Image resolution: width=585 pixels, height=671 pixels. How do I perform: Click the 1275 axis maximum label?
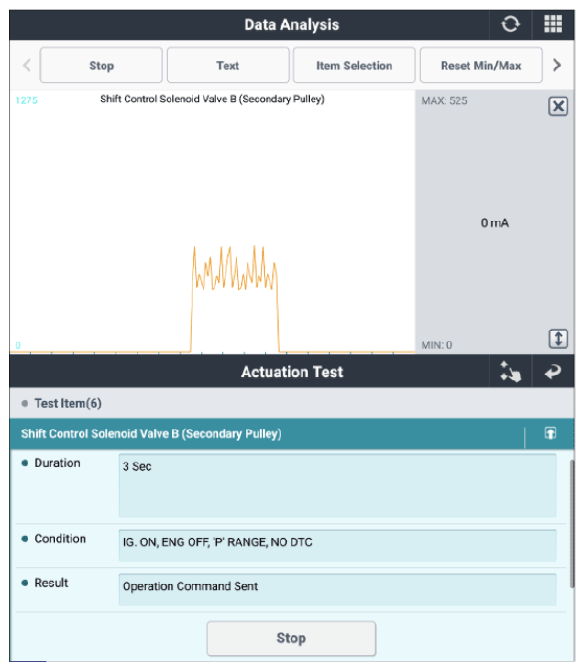point(27,100)
